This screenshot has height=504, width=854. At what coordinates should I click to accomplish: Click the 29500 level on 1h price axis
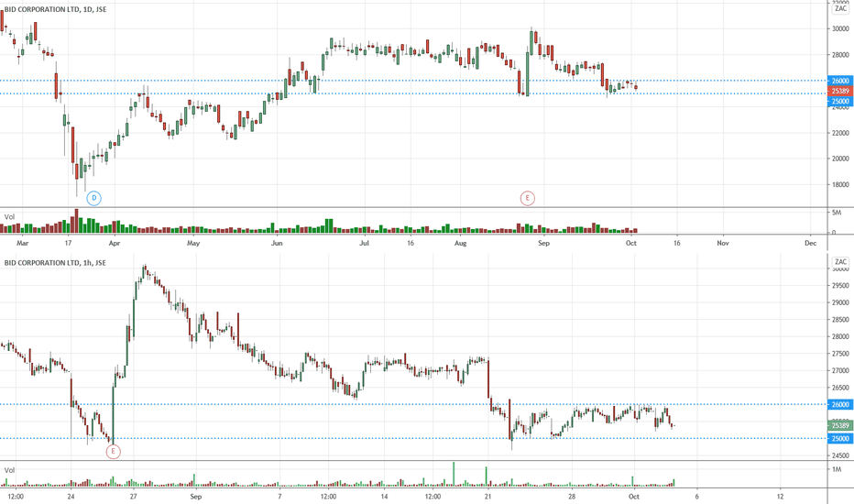[x=840, y=286]
